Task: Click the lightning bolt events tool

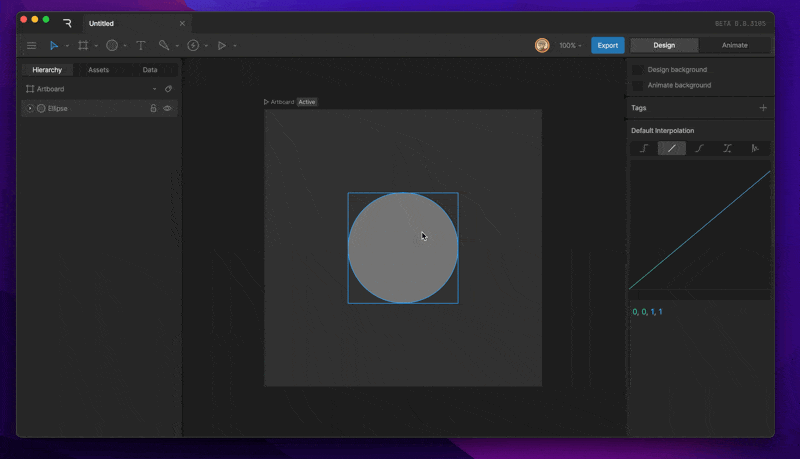Action: [x=193, y=45]
